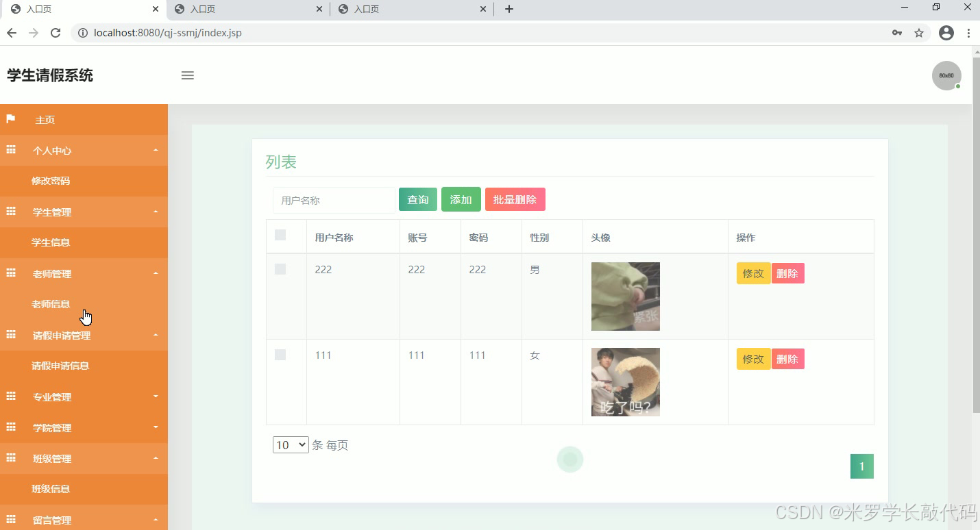
Task: Click the grid icon beside 请假申请管理
Action: [10, 335]
